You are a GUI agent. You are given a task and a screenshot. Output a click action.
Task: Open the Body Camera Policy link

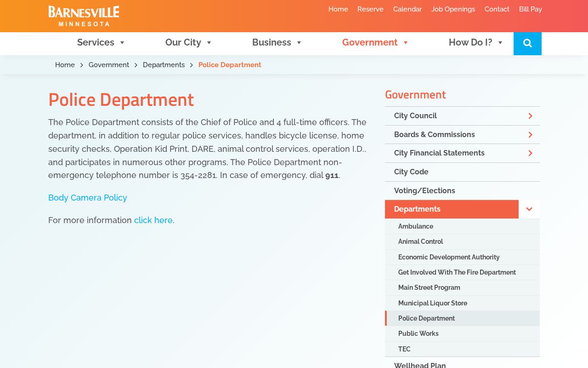point(88,198)
